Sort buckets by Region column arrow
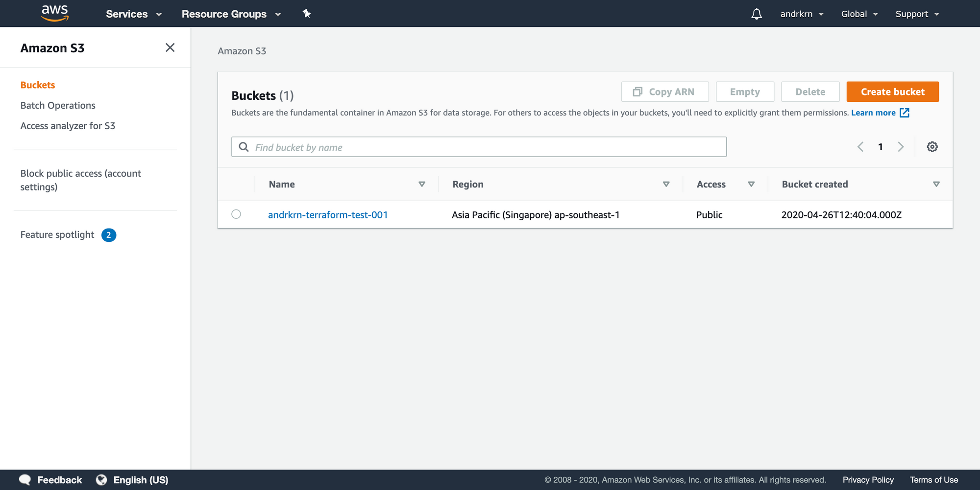The height and width of the screenshot is (490, 980). point(666,185)
